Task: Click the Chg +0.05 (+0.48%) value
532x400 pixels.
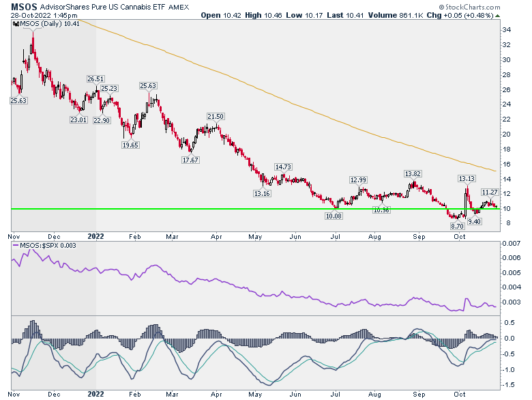Action: coord(460,15)
